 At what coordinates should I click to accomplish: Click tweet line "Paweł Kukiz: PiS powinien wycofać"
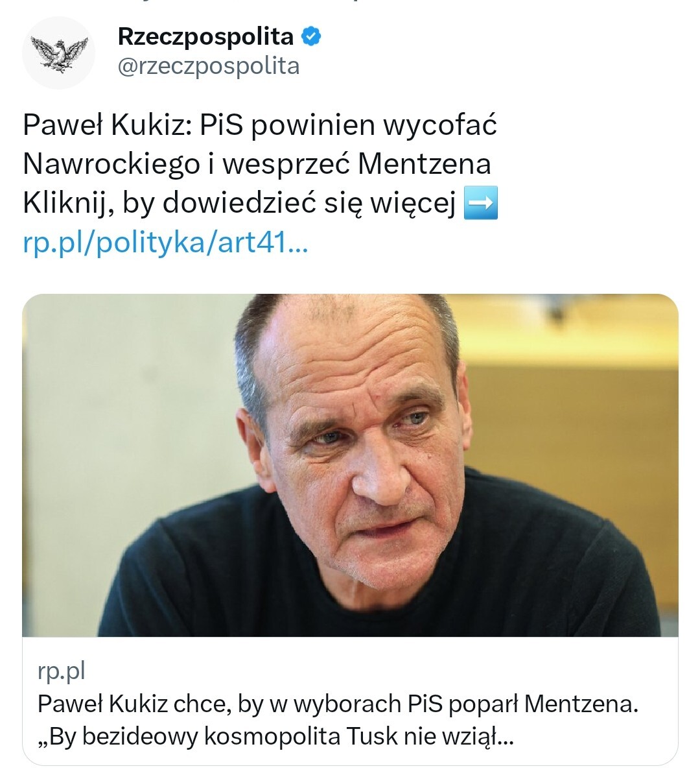(x=259, y=125)
